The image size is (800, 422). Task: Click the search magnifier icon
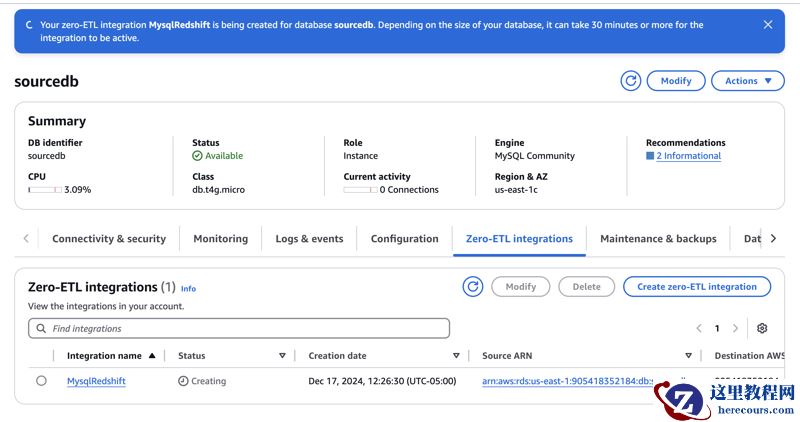(x=41, y=328)
